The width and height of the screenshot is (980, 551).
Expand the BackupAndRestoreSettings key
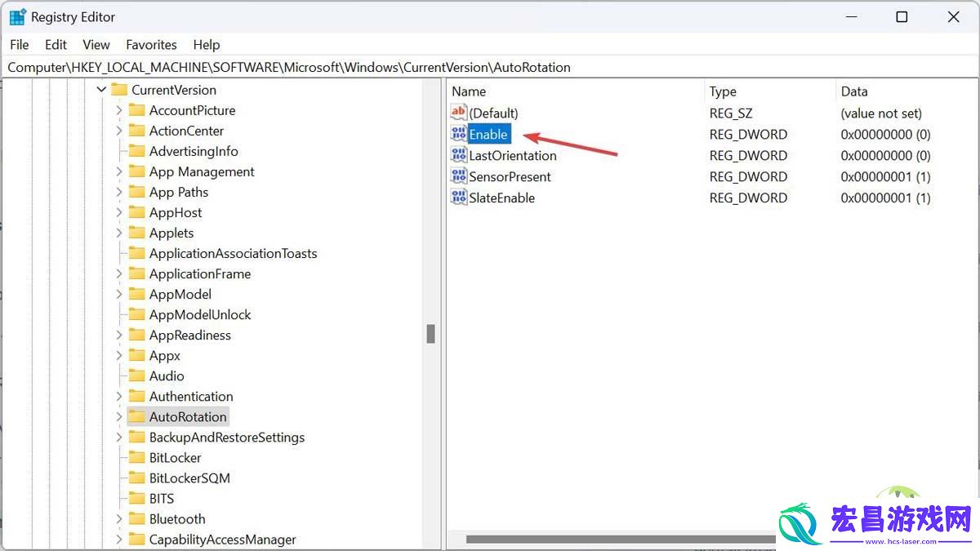click(119, 438)
